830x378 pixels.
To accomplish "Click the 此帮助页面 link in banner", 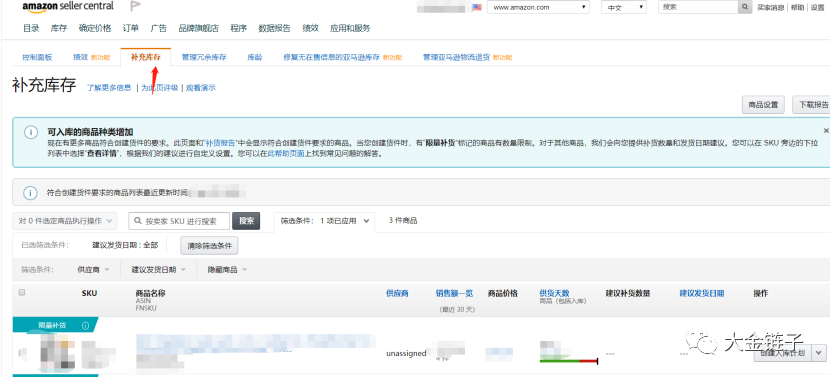I will point(286,154).
